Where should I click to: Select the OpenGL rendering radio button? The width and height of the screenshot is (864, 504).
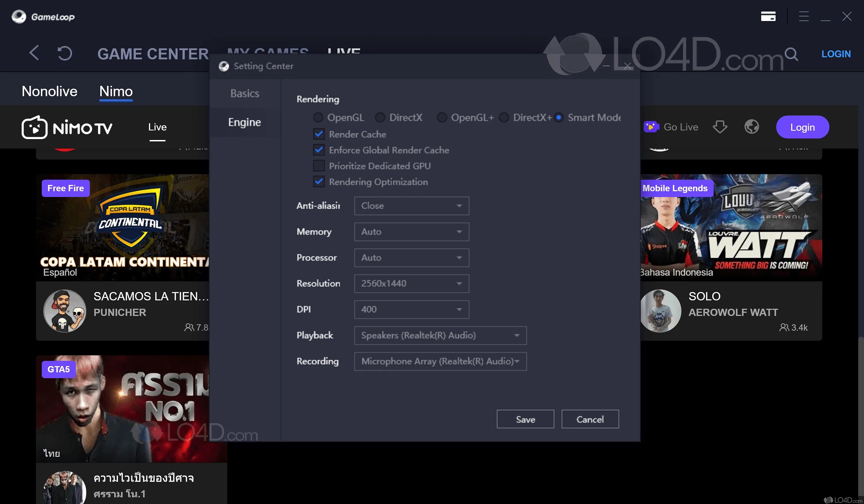[x=318, y=118]
